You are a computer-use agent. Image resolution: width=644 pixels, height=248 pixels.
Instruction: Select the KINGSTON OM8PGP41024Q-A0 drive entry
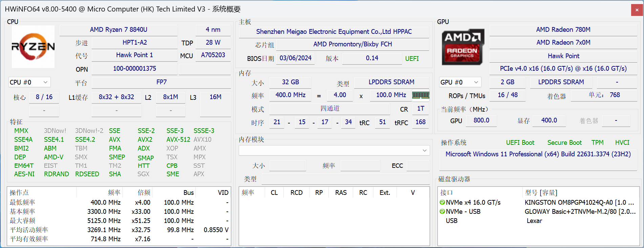[579, 203]
